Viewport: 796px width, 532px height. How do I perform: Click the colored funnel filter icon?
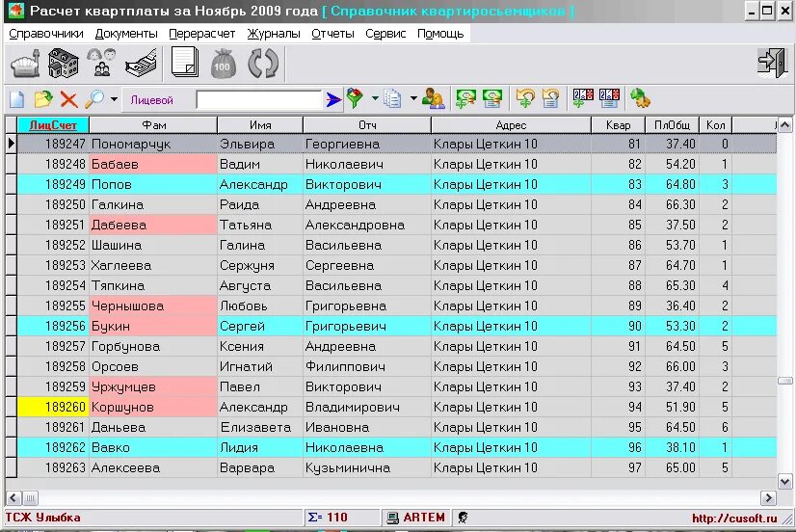tap(355, 98)
